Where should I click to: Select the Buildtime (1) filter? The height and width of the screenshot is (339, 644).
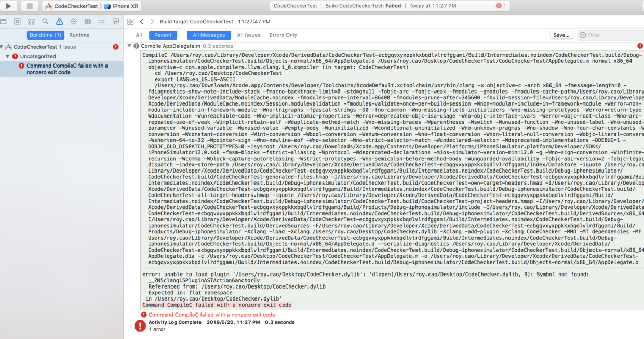pyautogui.click(x=47, y=35)
